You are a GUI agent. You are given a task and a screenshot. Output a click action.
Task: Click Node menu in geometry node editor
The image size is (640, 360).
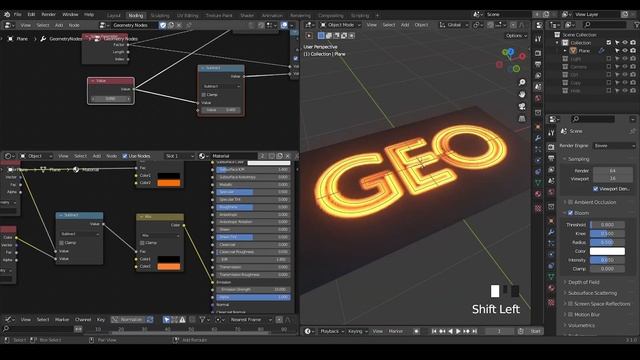pyautogui.click(x=74, y=25)
